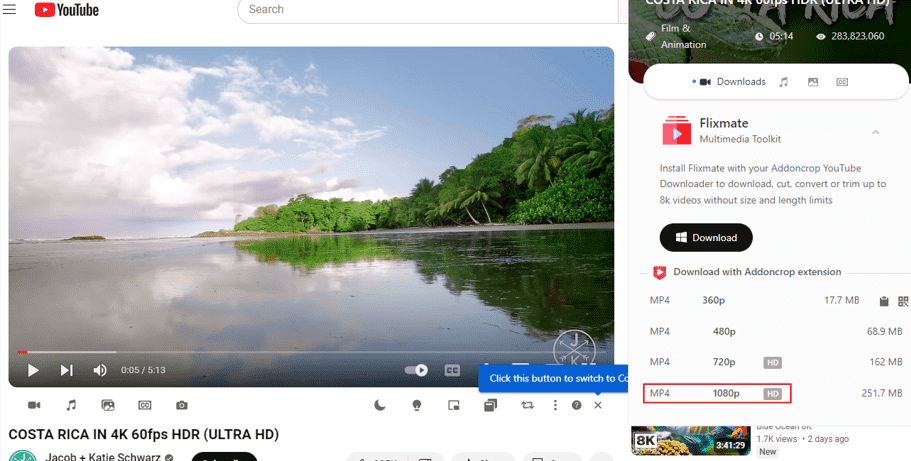Click the music note icon below the player

click(x=71, y=405)
